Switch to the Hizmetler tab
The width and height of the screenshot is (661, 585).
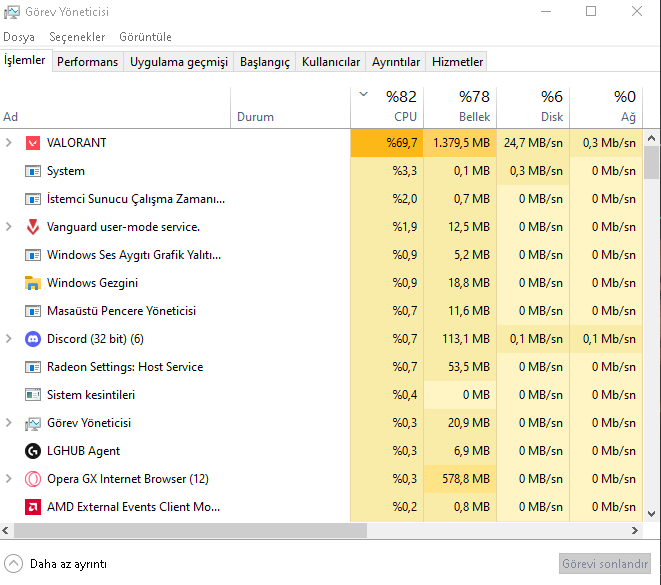[457, 62]
